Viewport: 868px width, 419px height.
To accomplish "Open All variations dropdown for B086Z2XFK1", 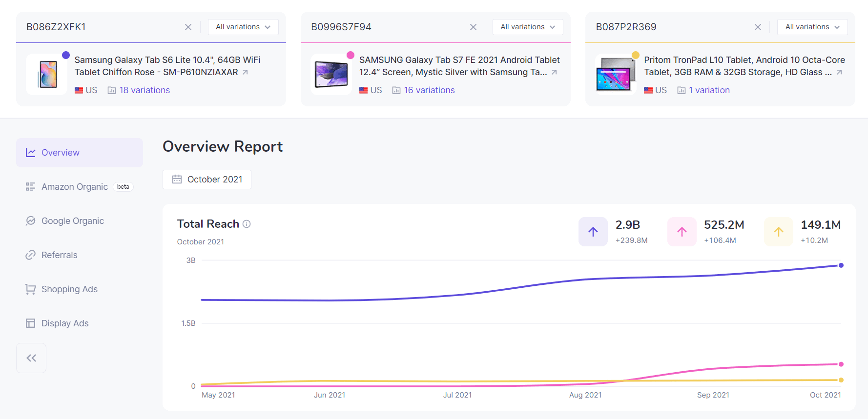I will 243,27.
